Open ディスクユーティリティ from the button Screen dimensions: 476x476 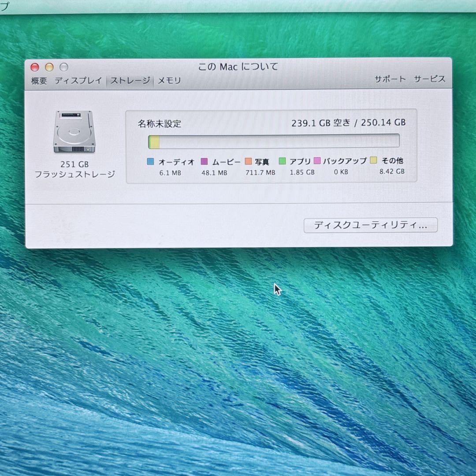coord(371,225)
